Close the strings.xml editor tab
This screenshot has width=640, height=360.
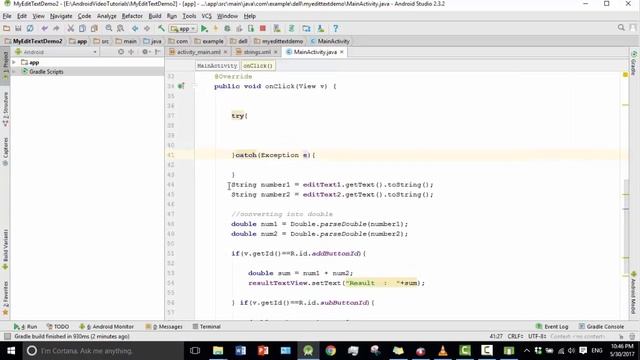[276, 52]
